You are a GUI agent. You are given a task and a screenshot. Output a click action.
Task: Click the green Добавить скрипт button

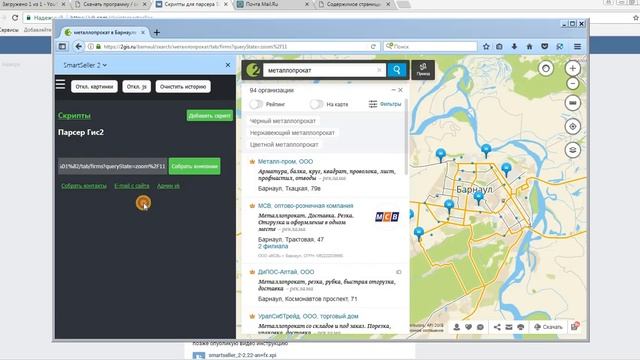pyautogui.click(x=210, y=116)
